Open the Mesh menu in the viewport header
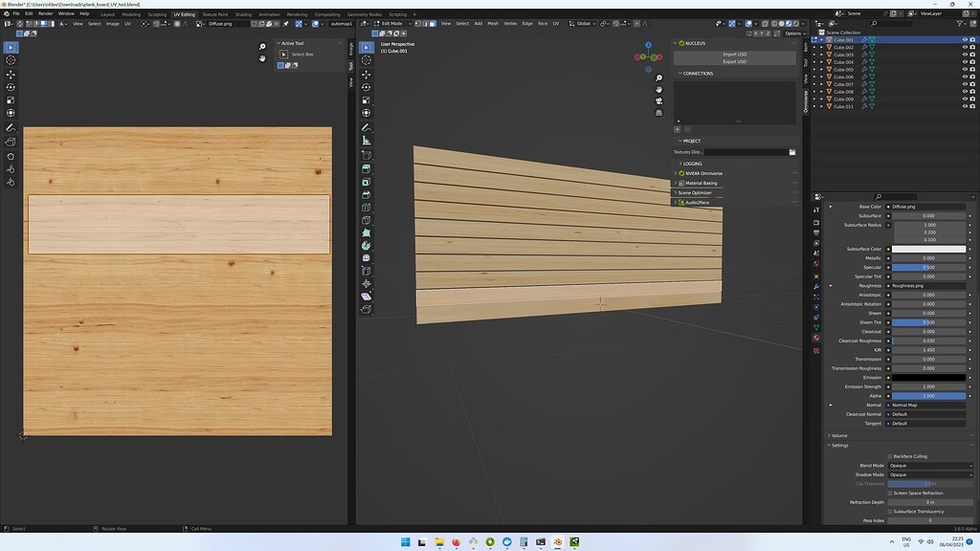The height and width of the screenshot is (551, 980). (492, 23)
